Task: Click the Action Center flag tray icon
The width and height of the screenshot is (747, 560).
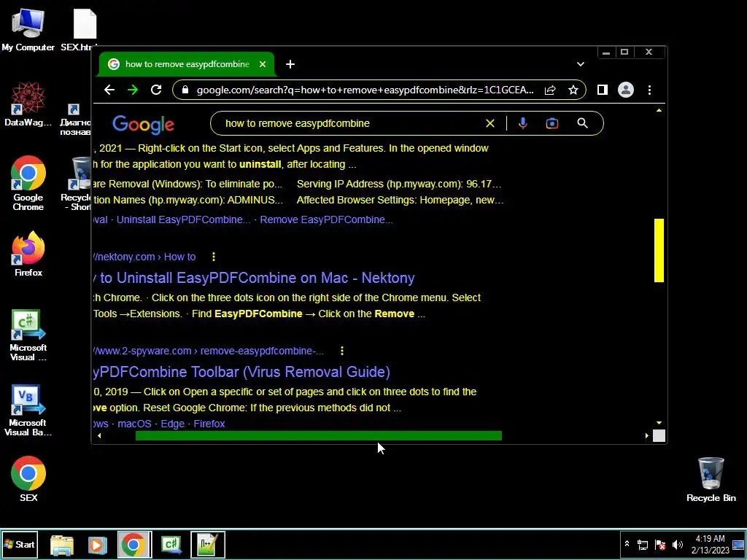Action: coord(660,545)
